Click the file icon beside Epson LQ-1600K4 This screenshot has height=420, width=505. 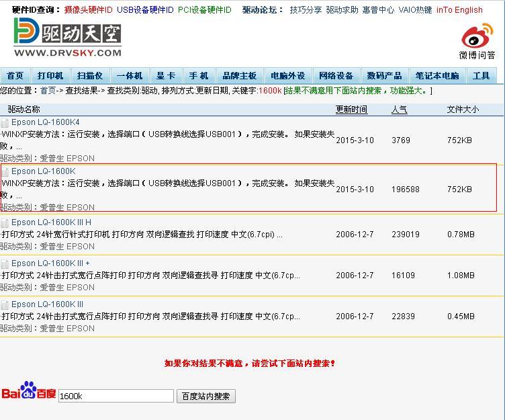5,123
